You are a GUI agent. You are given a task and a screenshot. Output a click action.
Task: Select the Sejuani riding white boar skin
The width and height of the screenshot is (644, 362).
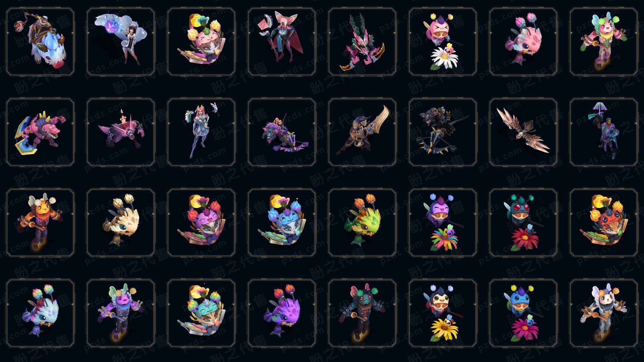click(40, 42)
